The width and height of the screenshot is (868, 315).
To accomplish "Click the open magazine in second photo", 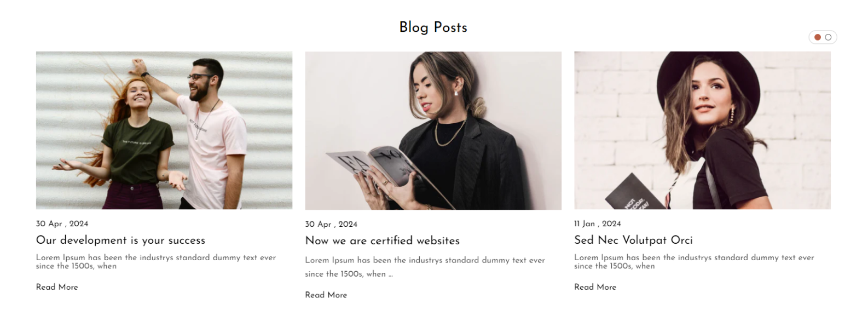I will click(x=383, y=173).
